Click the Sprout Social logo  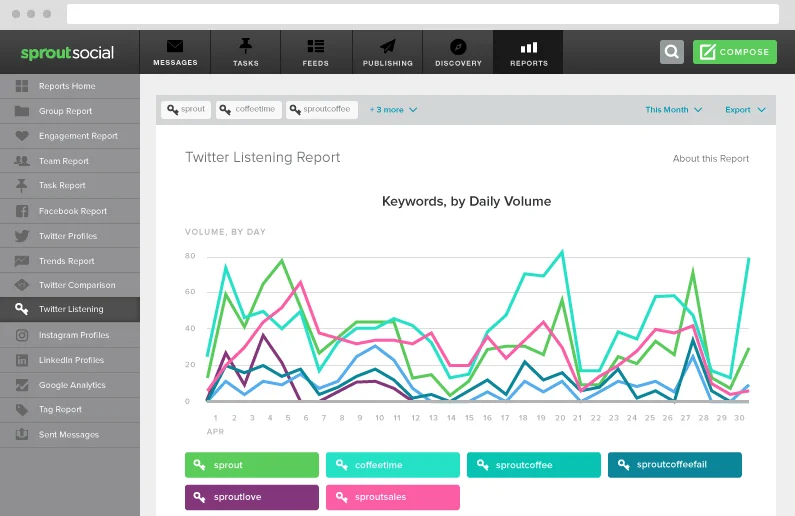pos(68,52)
